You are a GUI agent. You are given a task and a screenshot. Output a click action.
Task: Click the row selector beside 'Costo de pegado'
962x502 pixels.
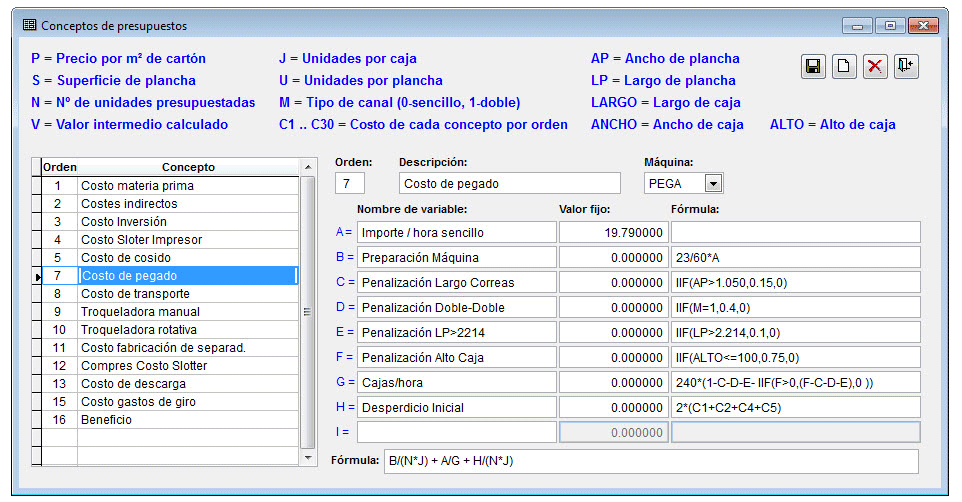tap(37, 276)
